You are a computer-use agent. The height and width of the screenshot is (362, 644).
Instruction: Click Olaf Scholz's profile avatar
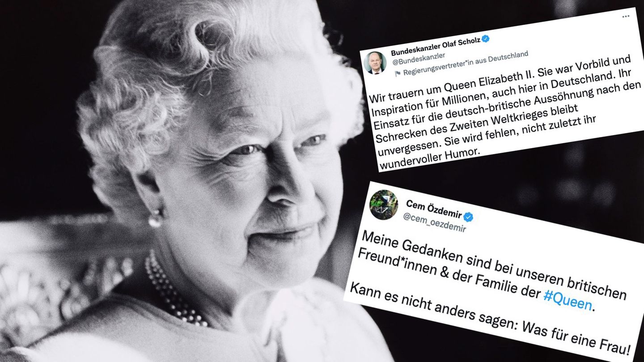[375, 63]
